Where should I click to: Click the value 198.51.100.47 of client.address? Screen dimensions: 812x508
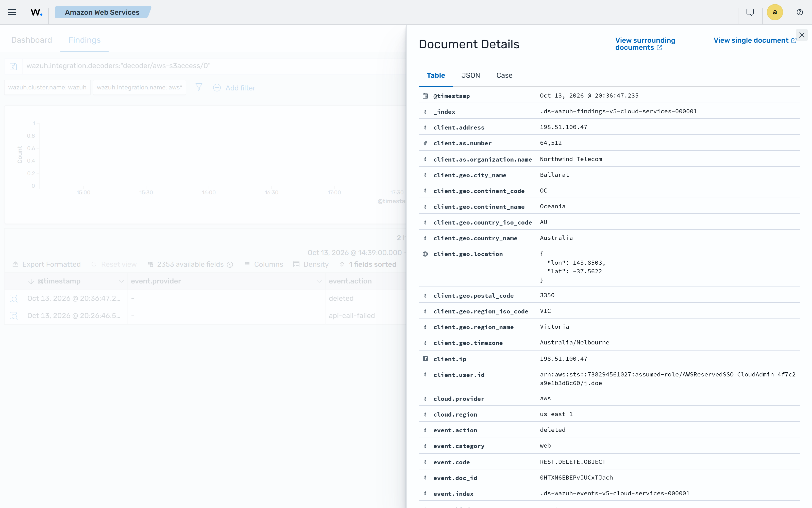click(x=563, y=127)
